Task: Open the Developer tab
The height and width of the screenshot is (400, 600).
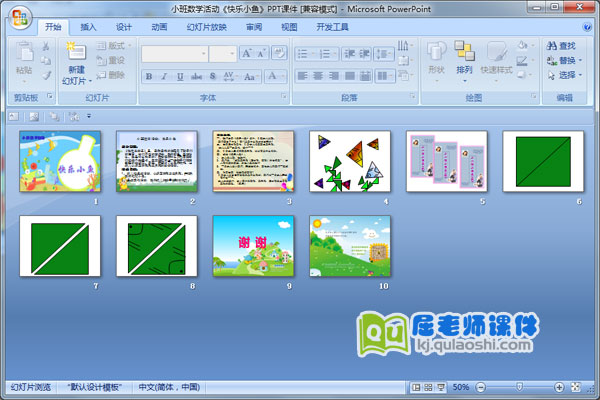Action: pyautogui.click(x=332, y=27)
